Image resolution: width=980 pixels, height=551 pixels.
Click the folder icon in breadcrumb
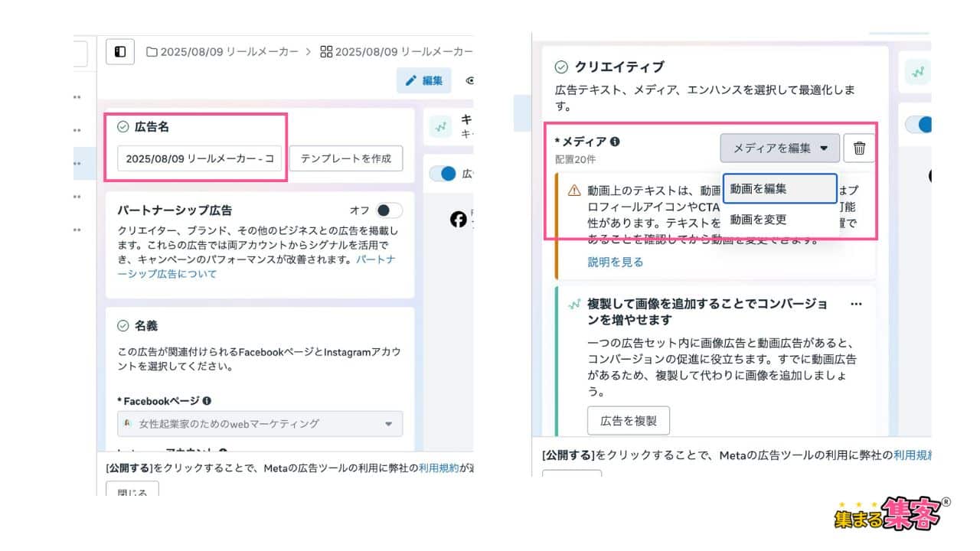coord(152,52)
